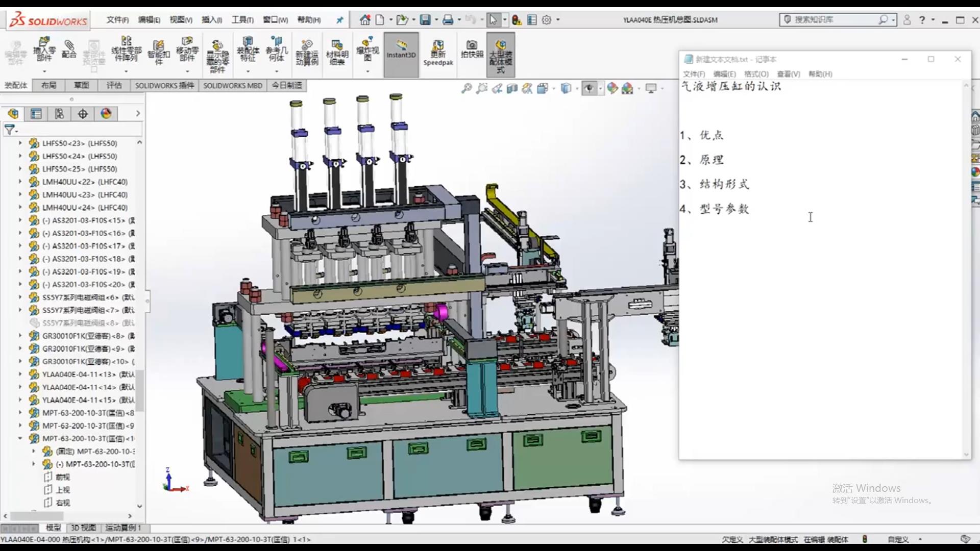Open the View Orientation dropdown arrow
Viewport: 980px width, 551px height.
(554, 89)
